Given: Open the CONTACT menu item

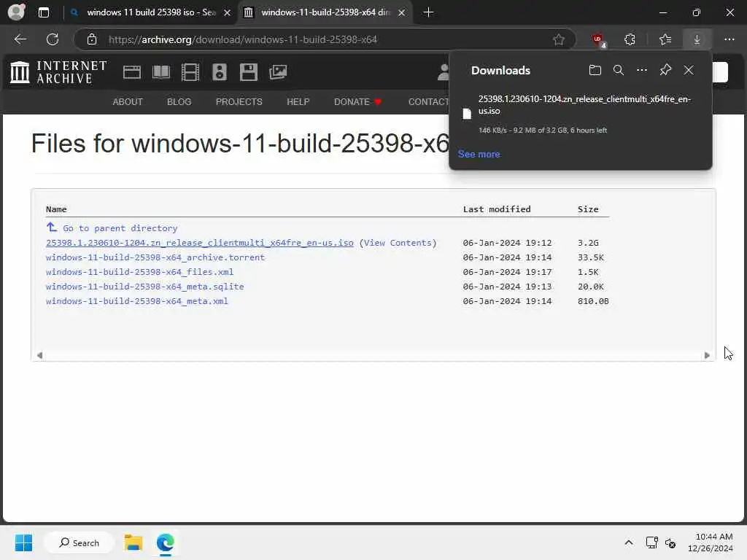Looking at the screenshot, I should 428,102.
